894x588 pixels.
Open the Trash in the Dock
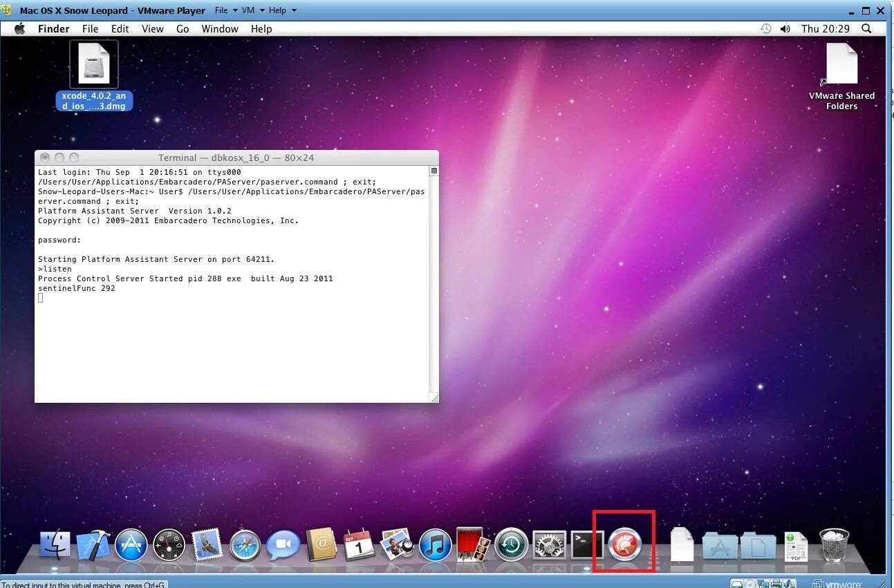[x=834, y=545]
